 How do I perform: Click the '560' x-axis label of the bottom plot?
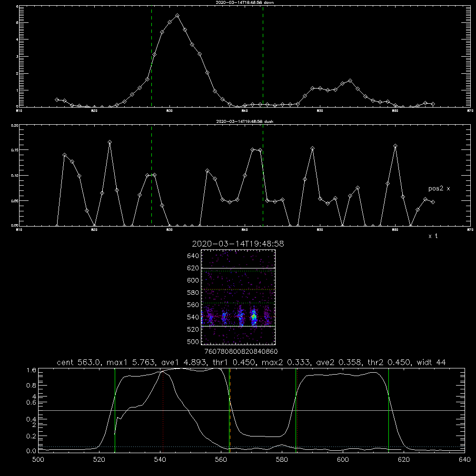(221, 460)
